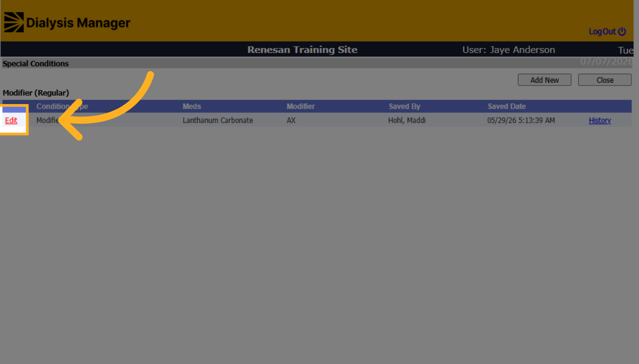Viewport: 639px width, 364px height.
Task: Click the Special Conditions section title
Action: pos(36,64)
